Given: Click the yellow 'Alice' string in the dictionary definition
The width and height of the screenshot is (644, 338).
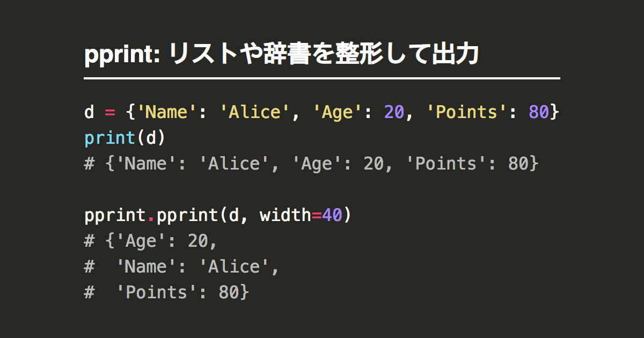Looking at the screenshot, I should (x=254, y=112).
